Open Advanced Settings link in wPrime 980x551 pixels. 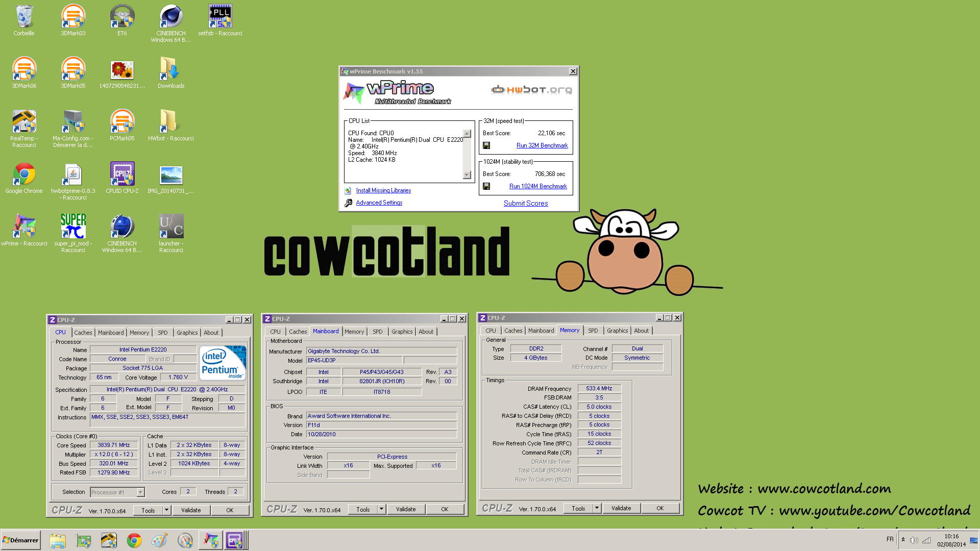click(379, 203)
